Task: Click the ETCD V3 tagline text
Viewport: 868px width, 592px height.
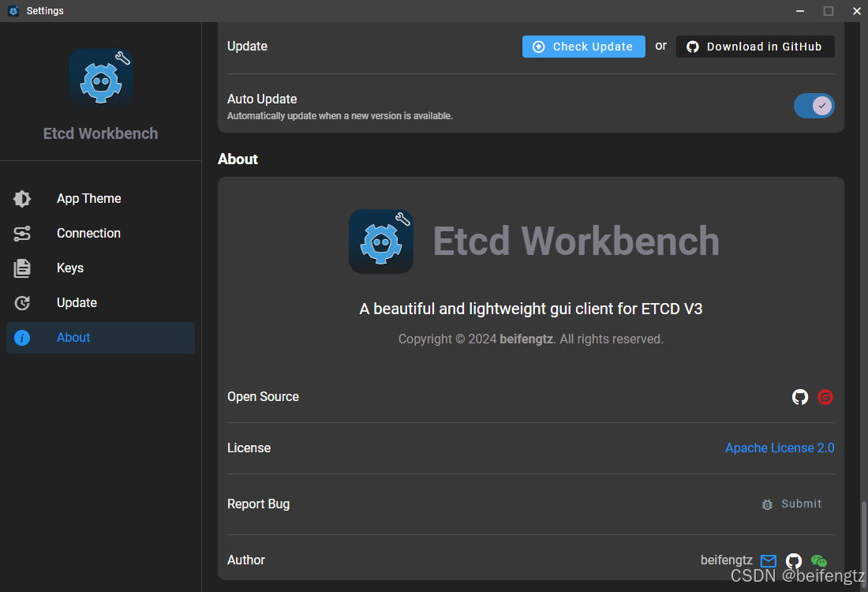Action: [x=531, y=309]
